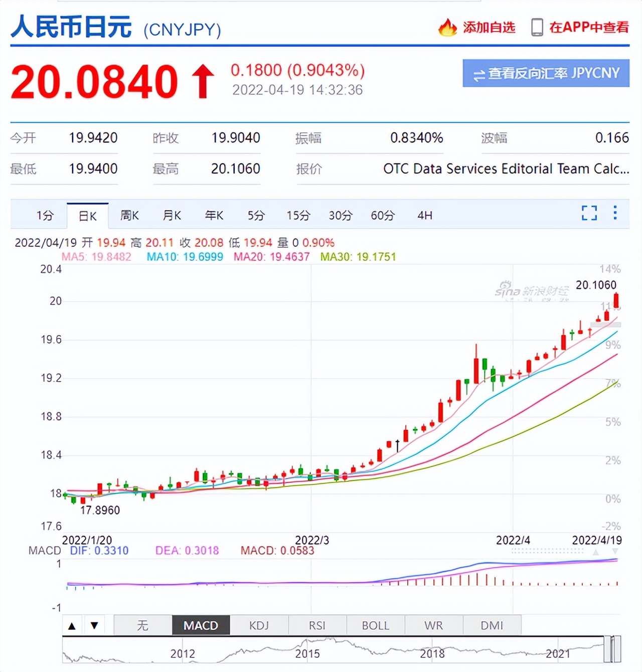This screenshot has height=672, width=642.
Task: Click the ▼ triangle in the indicator bar
Action: [94, 625]
